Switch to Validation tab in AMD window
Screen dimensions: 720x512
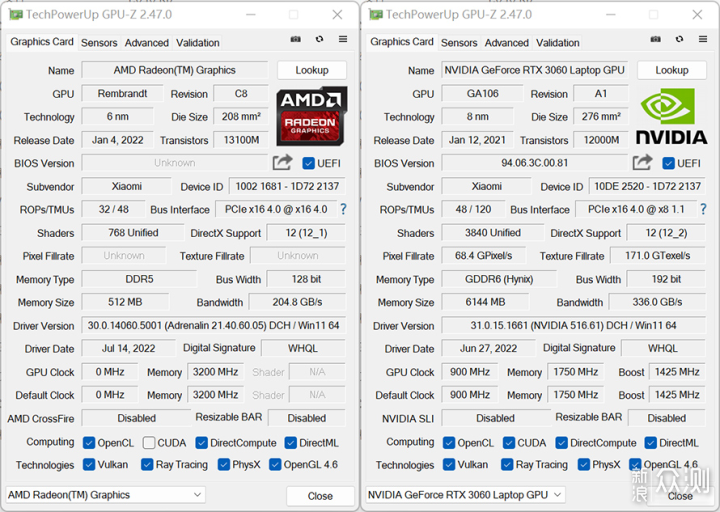click(197, 43)
